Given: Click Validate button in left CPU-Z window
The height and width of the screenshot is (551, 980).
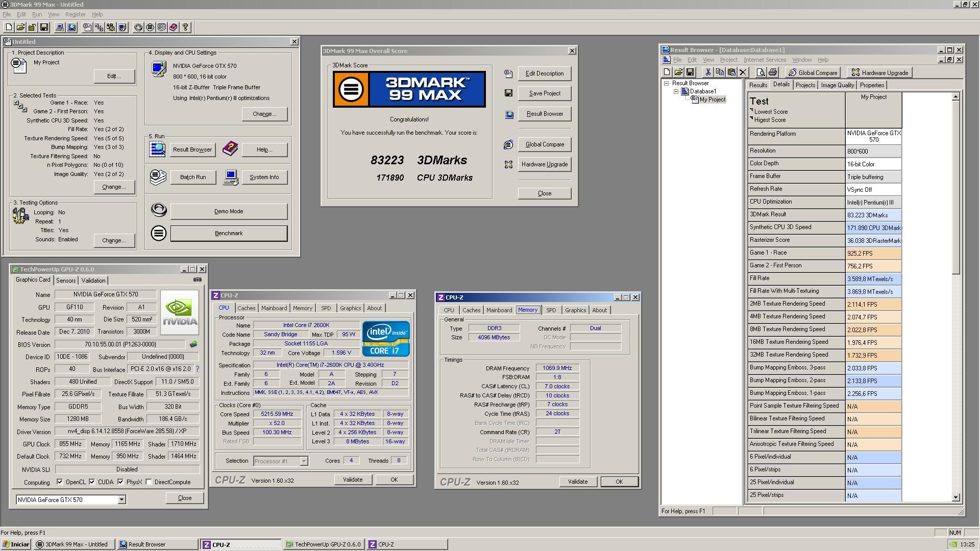Looking at the screenshot, I should pyautogui.click(x=353, y=480).
